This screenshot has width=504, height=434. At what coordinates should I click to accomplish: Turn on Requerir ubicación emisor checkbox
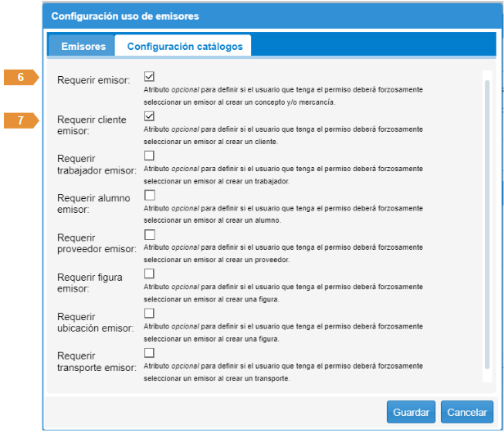tap(150, 313)
